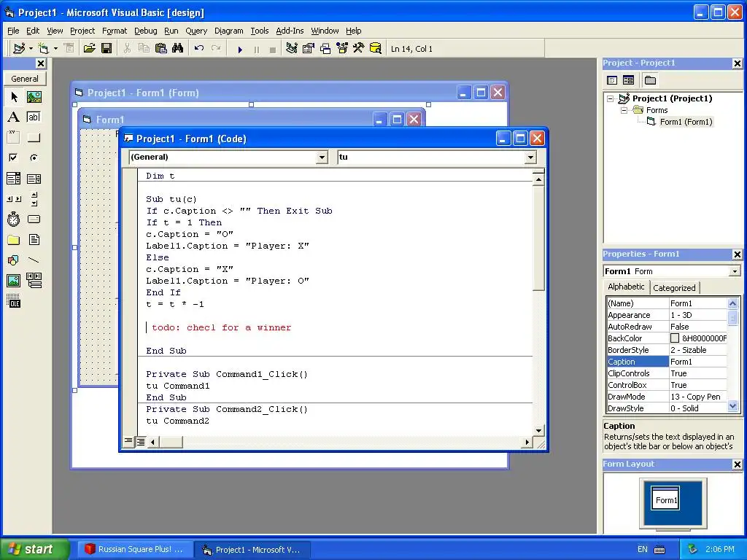This screenshot has height=560, width=747.
Task: Open the File menu
Action: (13, 31)
